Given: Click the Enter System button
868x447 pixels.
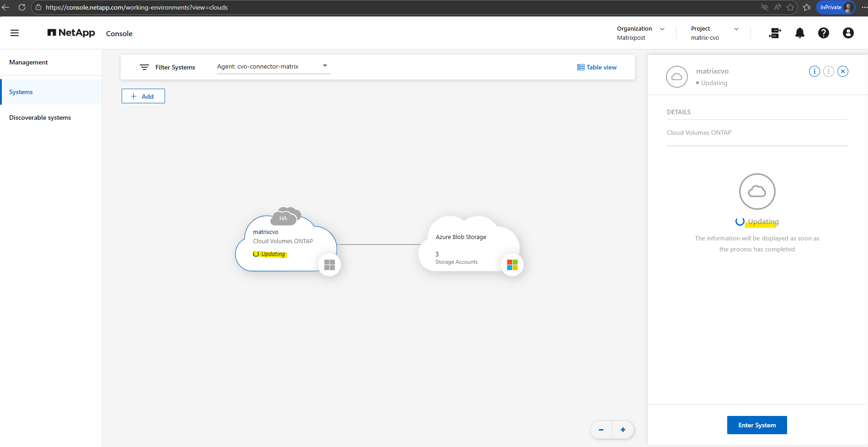Looking at the screenshot, I should 757,425.
